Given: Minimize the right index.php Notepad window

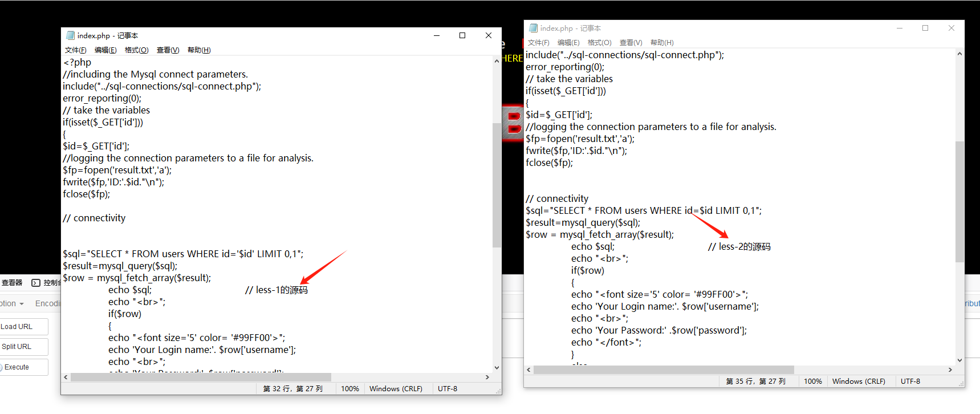Looking at the screenshot, I should click(x=900, y=28).
